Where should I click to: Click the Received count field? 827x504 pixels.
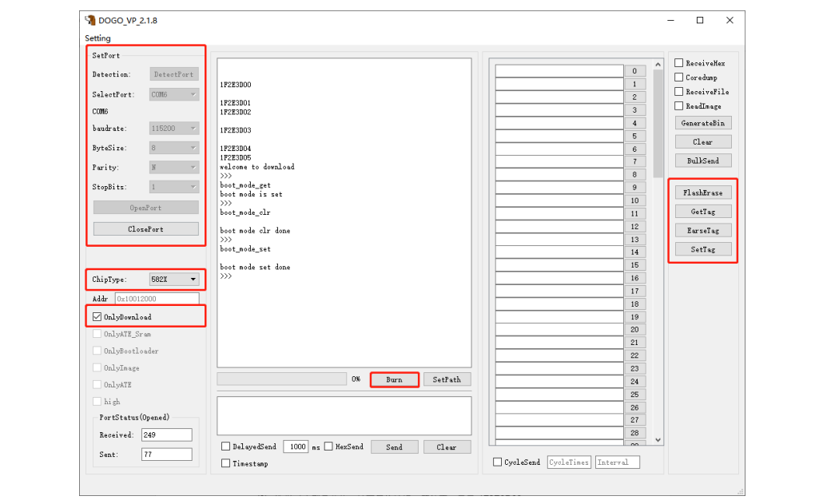click(167, 435)
